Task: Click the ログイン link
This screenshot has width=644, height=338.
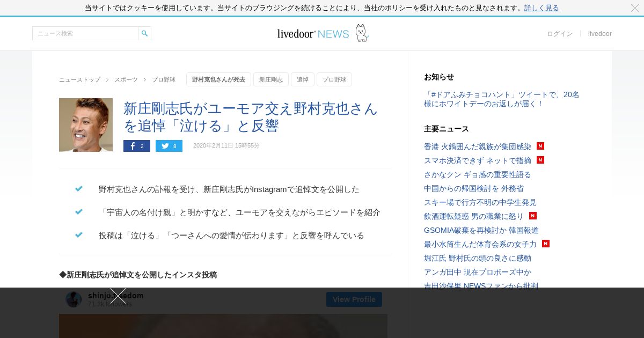Action: tap(560, 34)
